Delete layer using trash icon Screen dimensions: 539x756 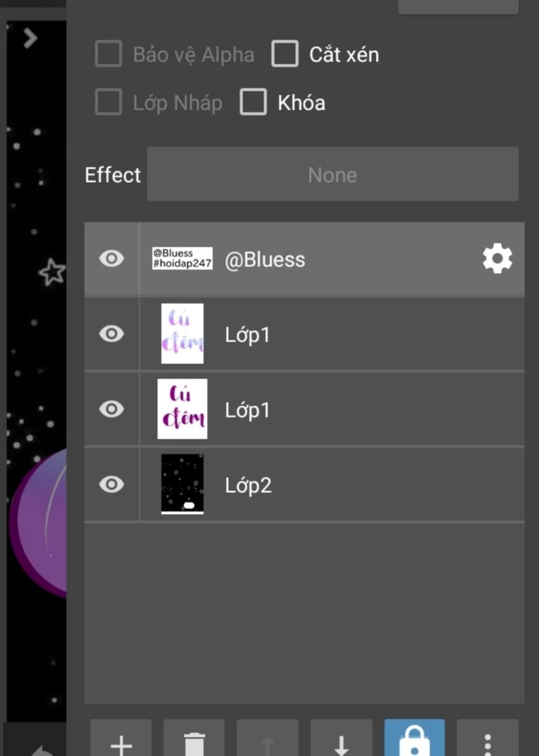pyautogui.click(x=194, y=739)
